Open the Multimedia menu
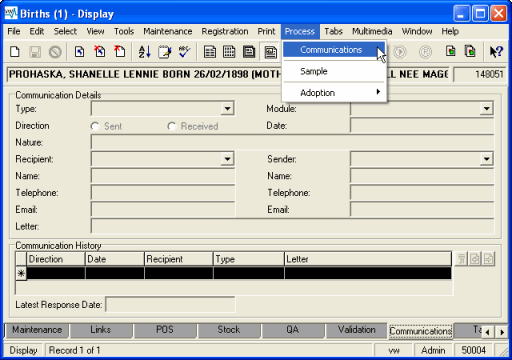 point(372,31)
